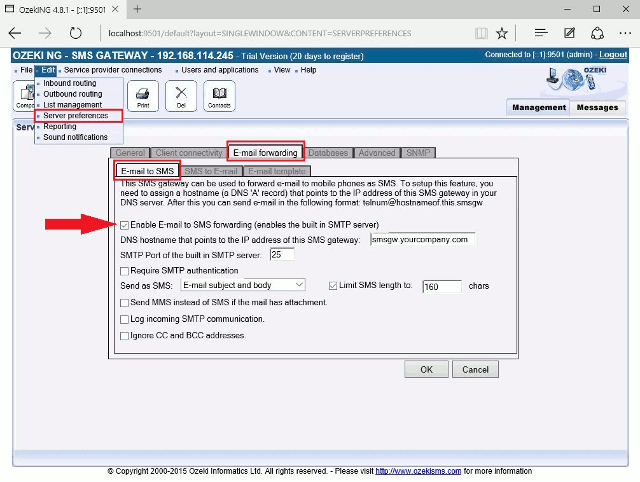Open the Contacts toolbar icon
Screen dimensions: 640x482
(x=219, y=96)
